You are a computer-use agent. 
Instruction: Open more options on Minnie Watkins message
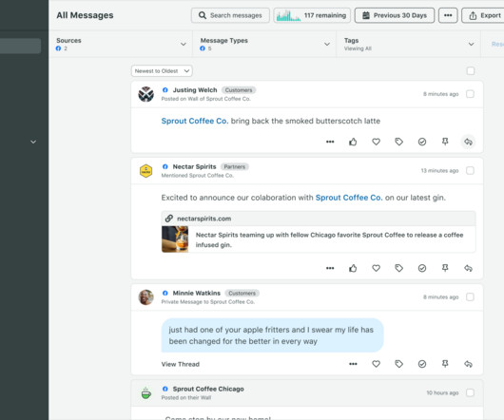353,364
